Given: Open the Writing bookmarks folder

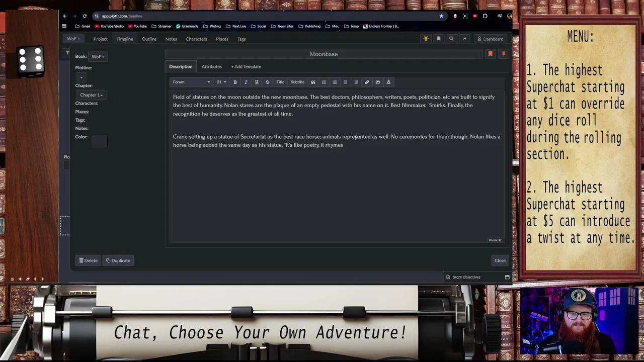Looking at the screenshot, I should point(211,26).
